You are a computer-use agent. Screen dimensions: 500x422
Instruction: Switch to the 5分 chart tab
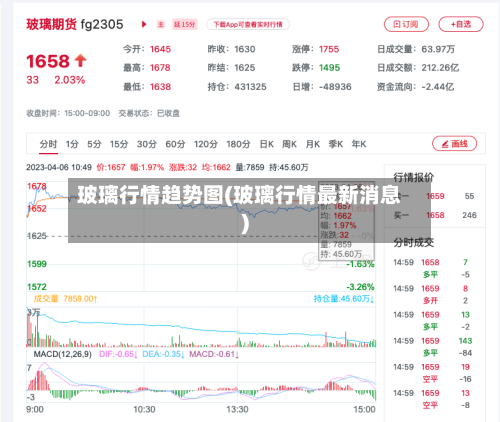click(94, 144)
